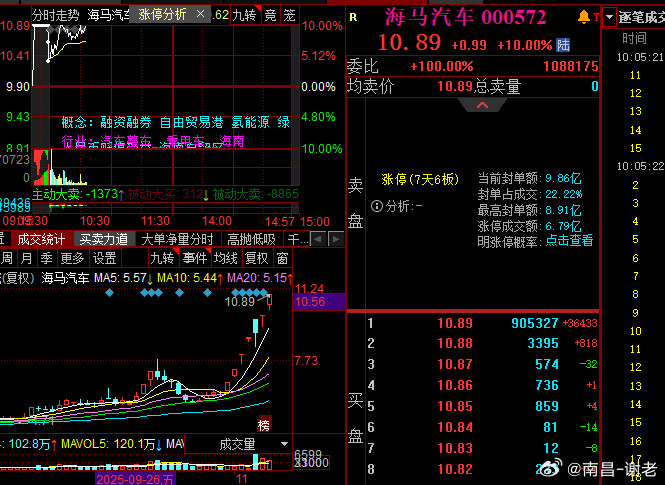Click the 10:05:21 timestamp in the tick list
This screenshot has height=485, width=665.
640,57
